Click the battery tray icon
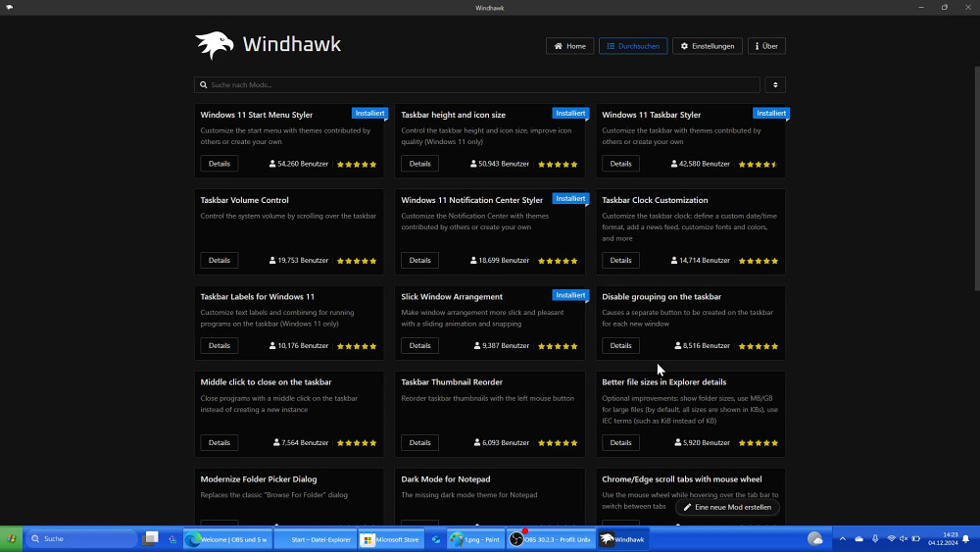The image size is (980, 552). pos(916,539)
